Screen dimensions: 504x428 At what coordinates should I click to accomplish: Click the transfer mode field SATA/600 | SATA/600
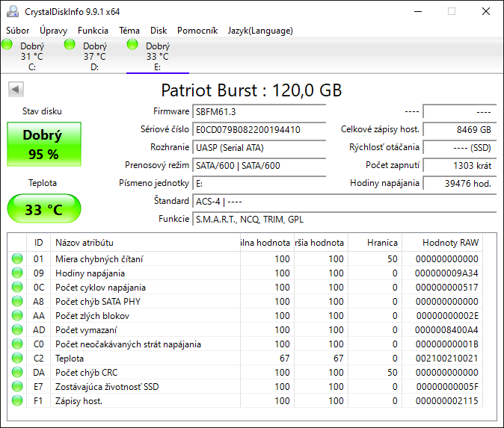pos(259,166)
